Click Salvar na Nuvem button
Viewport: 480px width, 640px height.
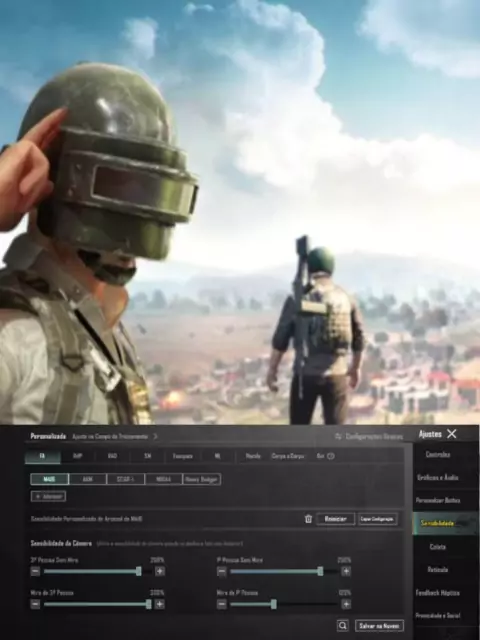[x=379, y=626]
